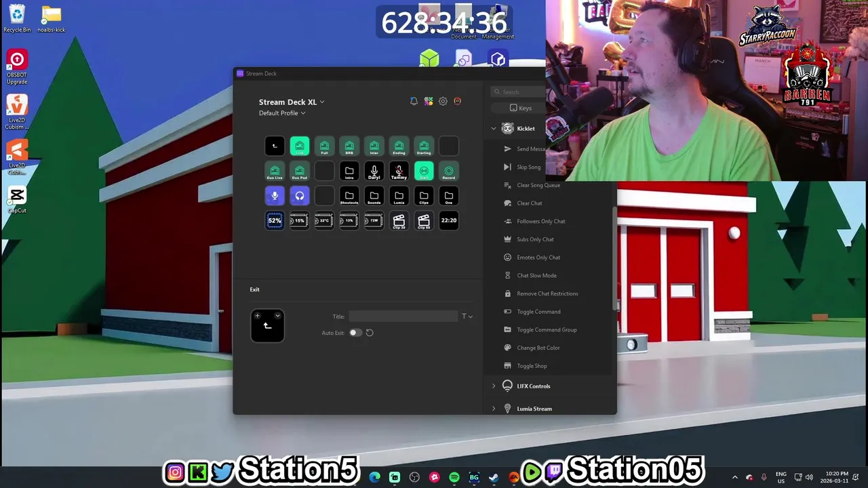
Task: Select the 72W power monitor key
Action: click(374, 220)
